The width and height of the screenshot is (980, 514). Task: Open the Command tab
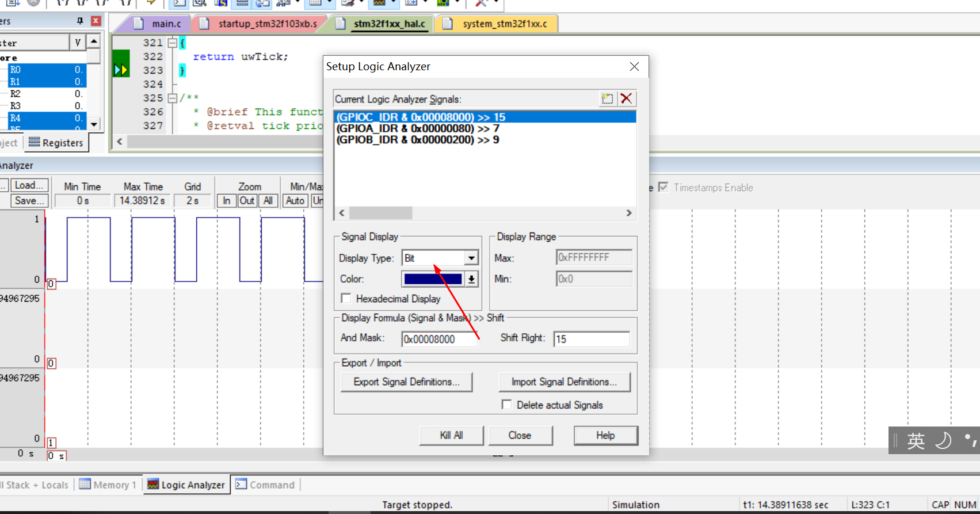point(265,485)
